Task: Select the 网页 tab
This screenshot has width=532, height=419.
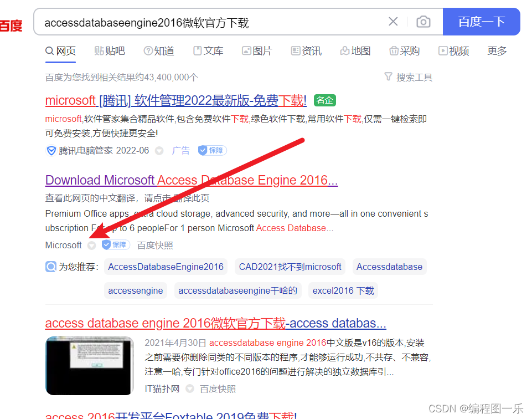Action: tap(60, 52)
